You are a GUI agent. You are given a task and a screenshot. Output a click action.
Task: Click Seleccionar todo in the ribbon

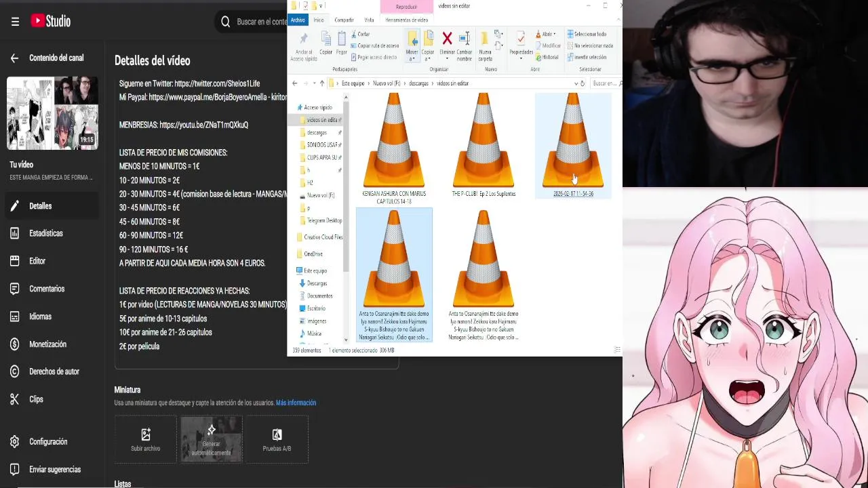[x=587, y=34]
